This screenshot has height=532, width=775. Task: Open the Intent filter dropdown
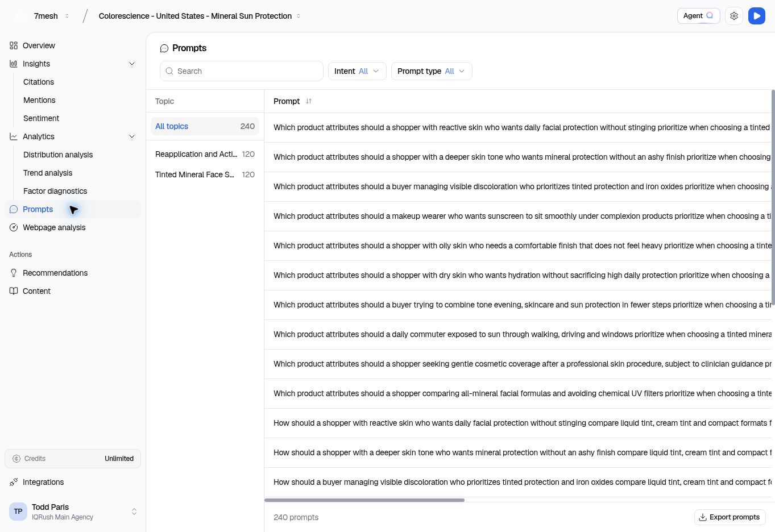(x=357, y=71)
